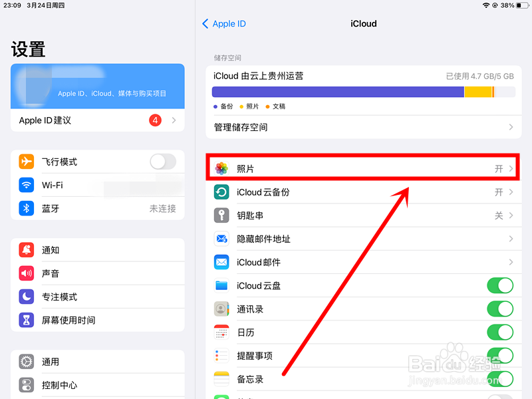Open the 控制中心 settings row
This screenshot has height=399, width=532.
(98, 385)
